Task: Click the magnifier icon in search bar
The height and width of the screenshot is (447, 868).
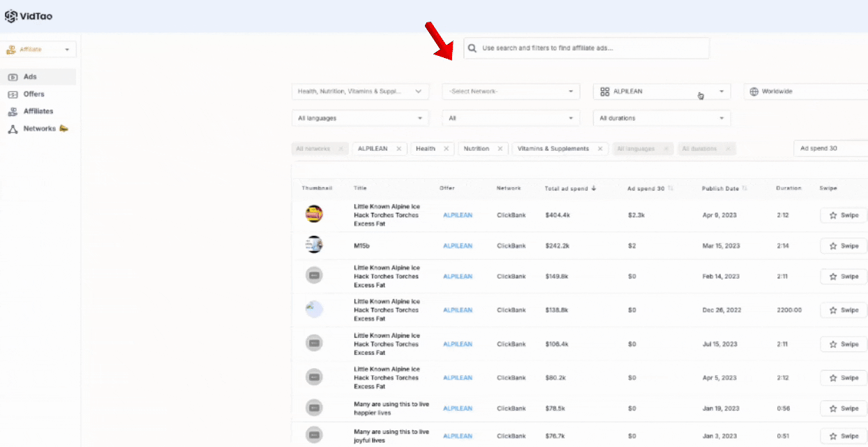Action: point(472,48)
